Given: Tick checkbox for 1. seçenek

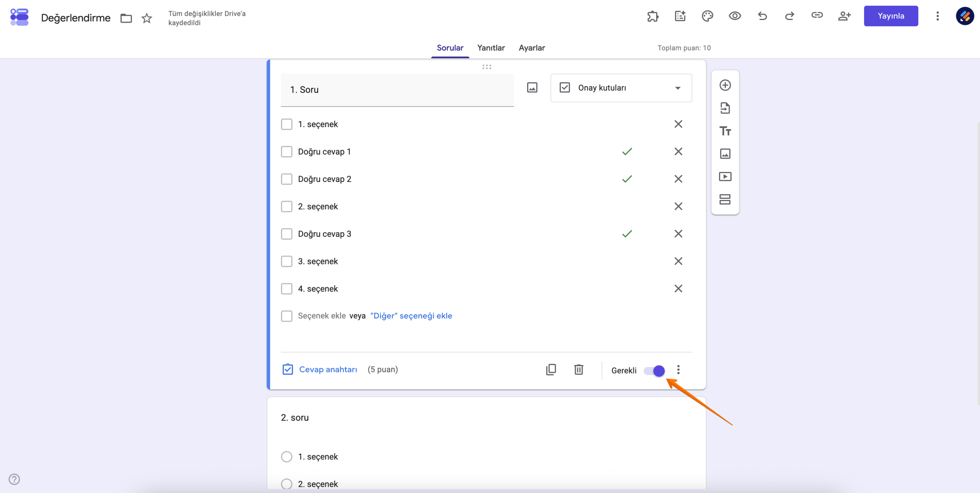Looking at the screenshot, I should point(286,124).
